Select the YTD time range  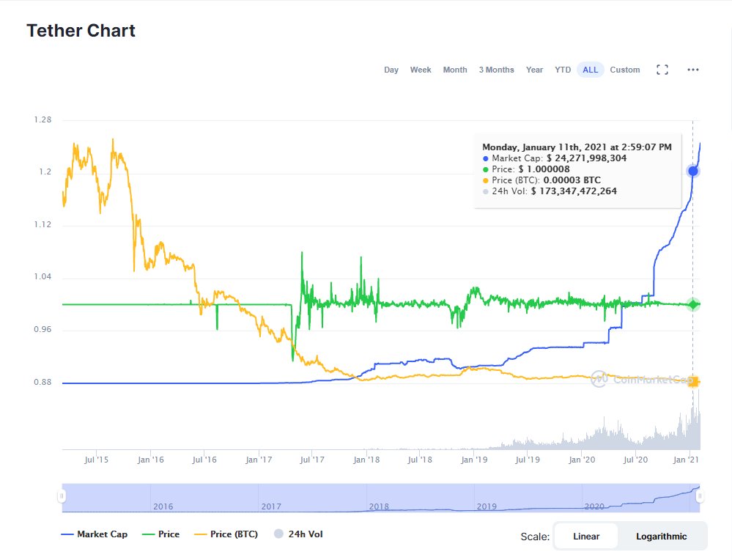tap(563, 70)
